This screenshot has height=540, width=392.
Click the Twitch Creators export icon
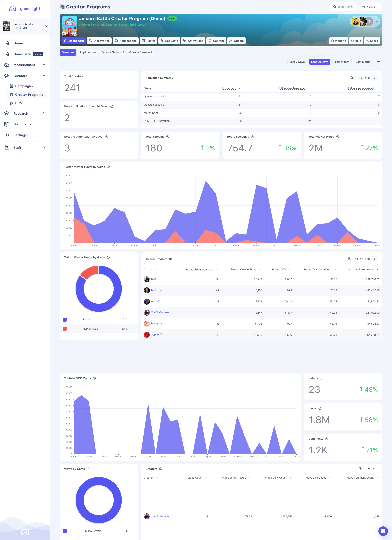coord(350,259)
